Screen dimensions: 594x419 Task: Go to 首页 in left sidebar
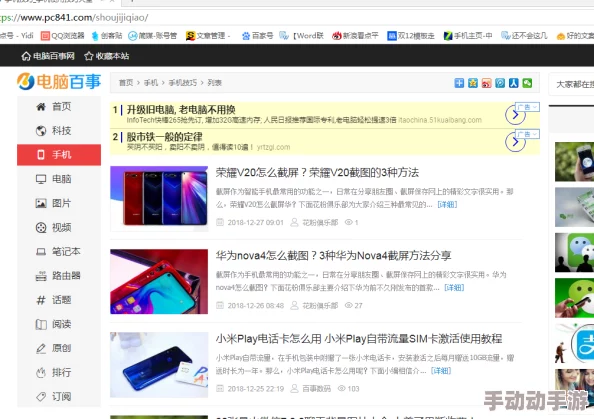click(59, 106)
